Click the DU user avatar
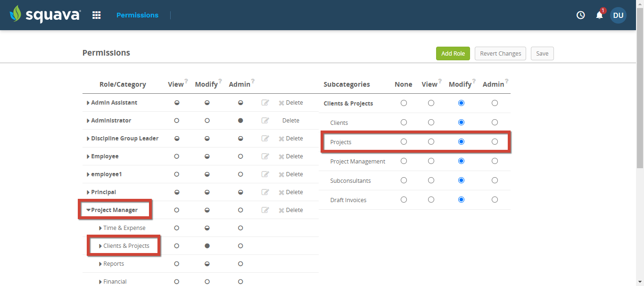Image resolution: width=644 pixels, height=286 pixels. [618, 15]
